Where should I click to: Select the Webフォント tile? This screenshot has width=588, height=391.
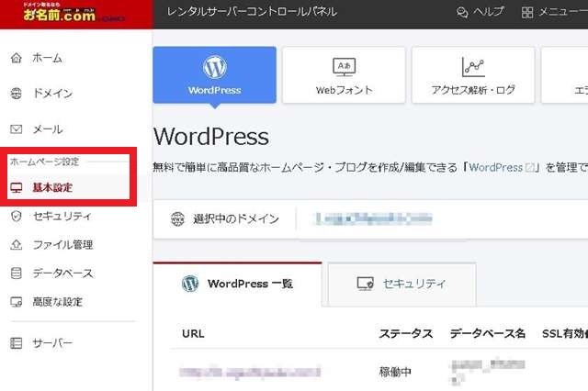[x=344, y=74]
